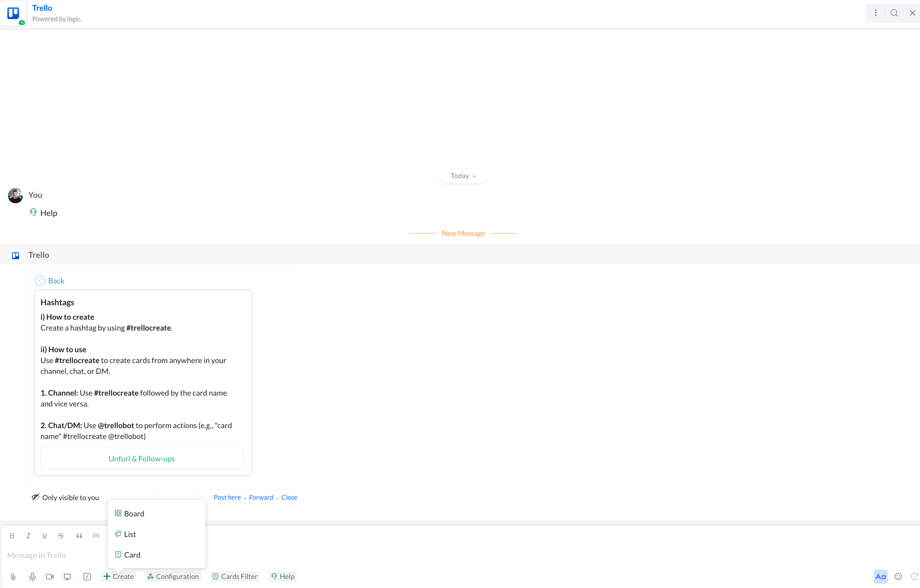Click the 'You' sender name
The height and width of the screenshot is (588, 920).
35,195
